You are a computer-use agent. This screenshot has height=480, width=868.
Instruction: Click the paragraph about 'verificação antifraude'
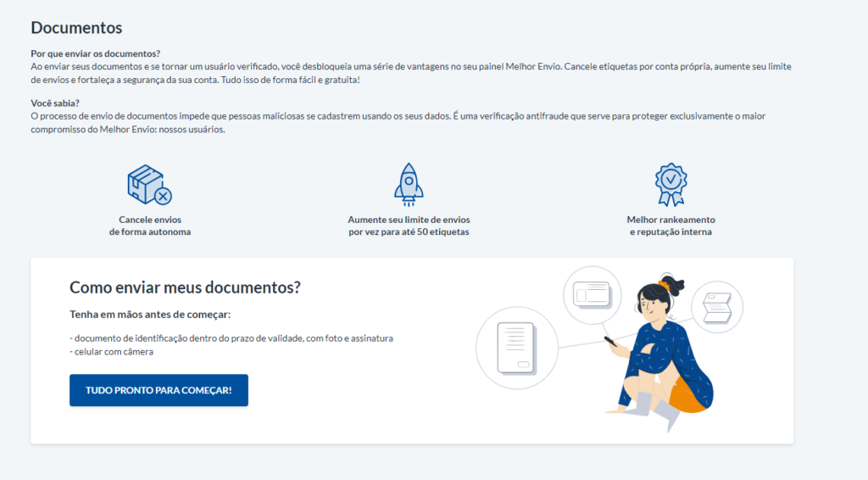tap(398, 123)
